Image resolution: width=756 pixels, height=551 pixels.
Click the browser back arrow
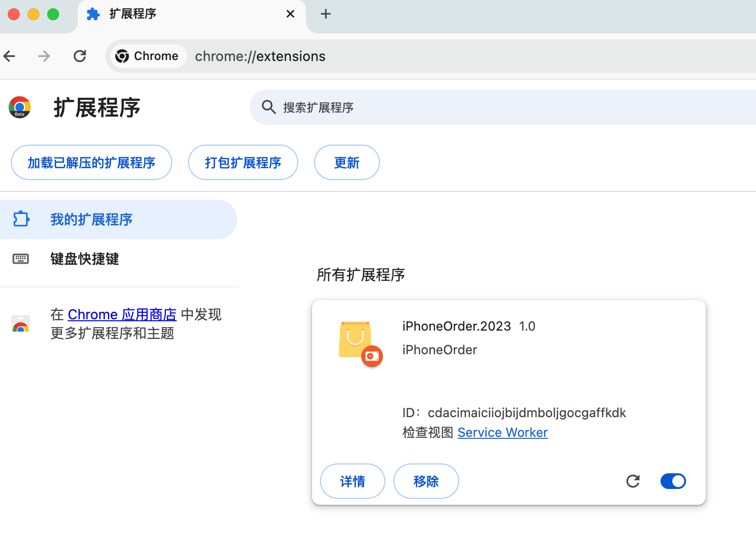point(9,56)
